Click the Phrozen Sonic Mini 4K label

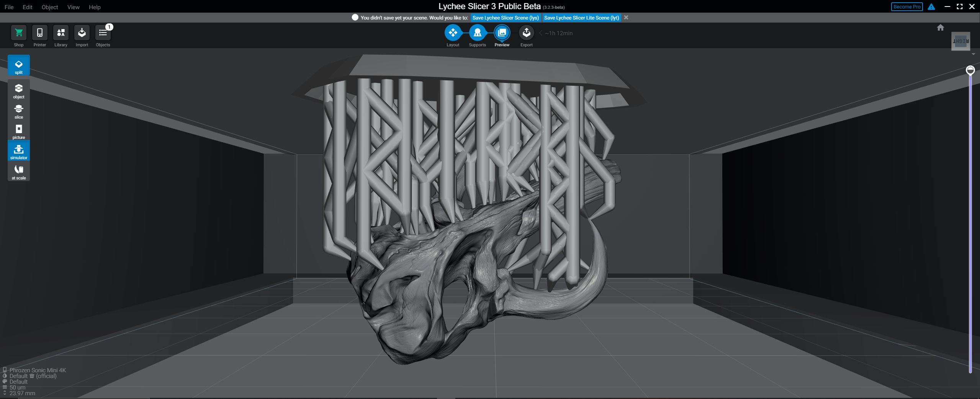[38, 370]
